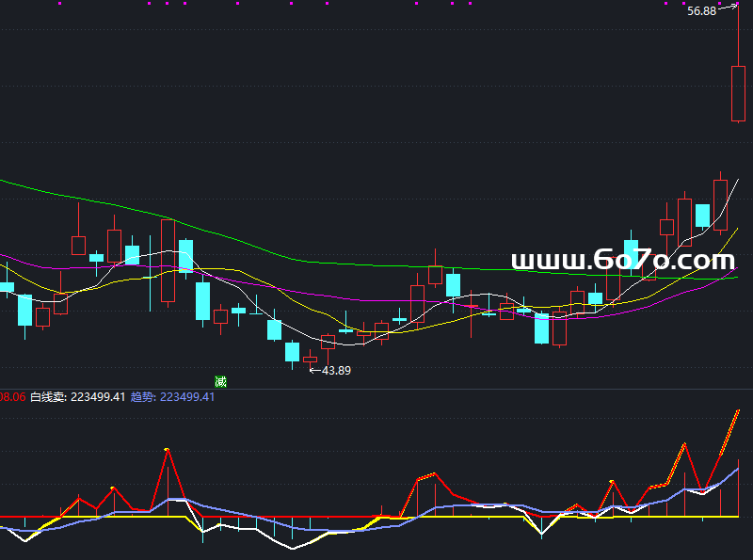The height and width of the screenshot is (560, 753).
Task: Click the 趋势 value 223499.41 in blue
Action: 187,397
